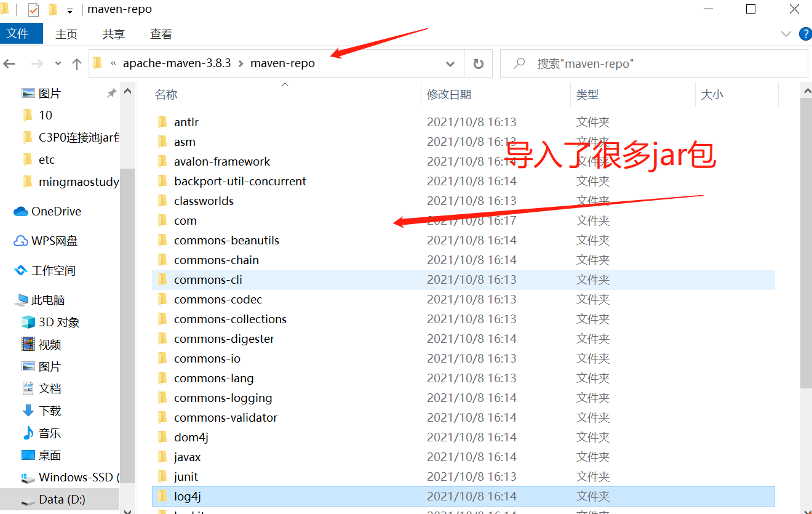Sort by 修改日期 column header
This screenshot has width=812, height=514.
449,95
